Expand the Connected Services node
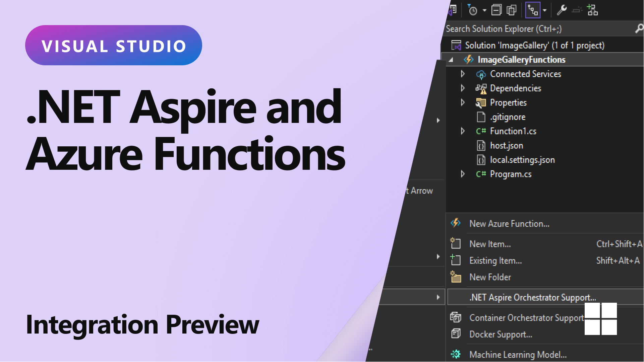Image resolution: width=644 pixels, height=362 pixels. click(x=463, y=74)
